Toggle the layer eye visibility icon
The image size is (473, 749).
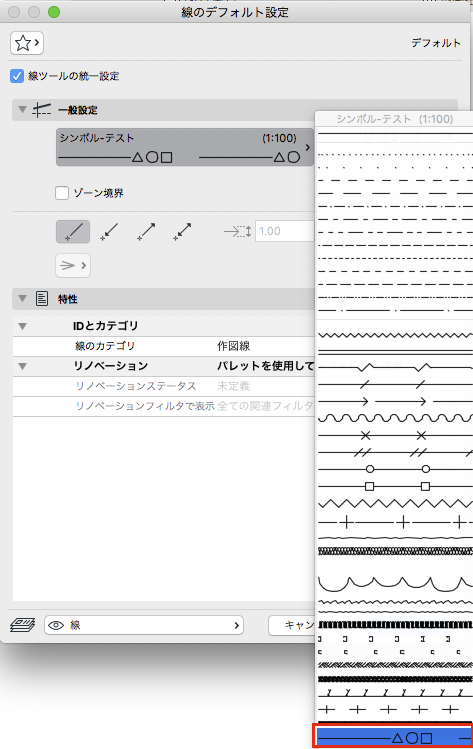tap(56, 625)
